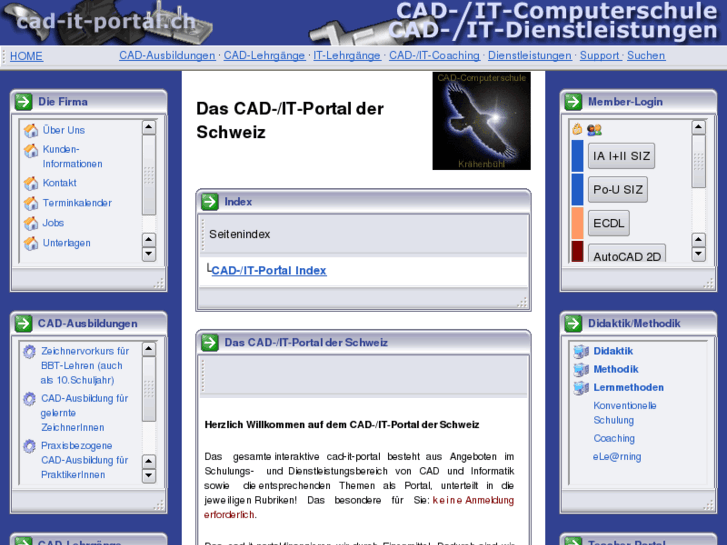
Task: Click the house icon next to Über Uns
Action: coord(31,130)
